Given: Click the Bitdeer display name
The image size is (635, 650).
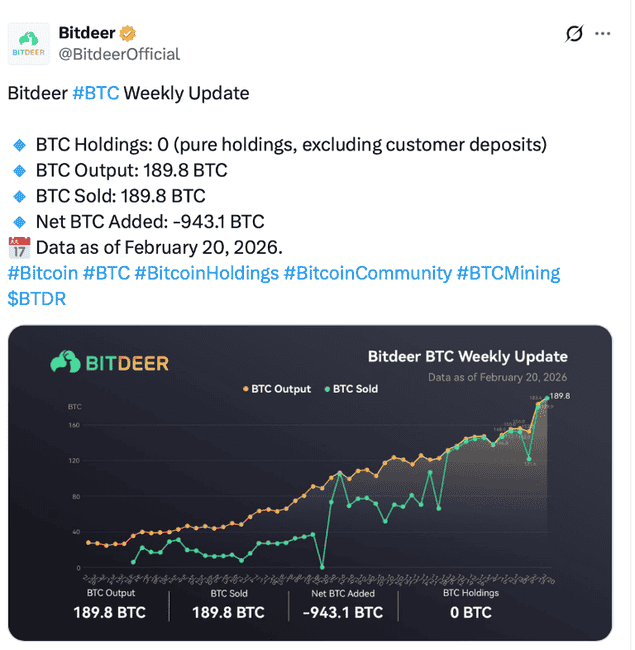Looking at the screenshot, I should [87, 33].
